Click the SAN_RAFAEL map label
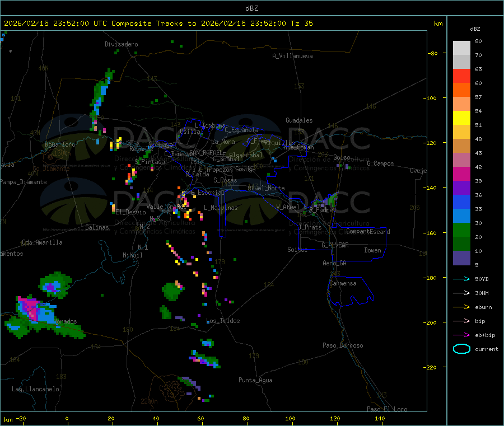The height and width of the screenshot is (426, 504). coord(206,152)
